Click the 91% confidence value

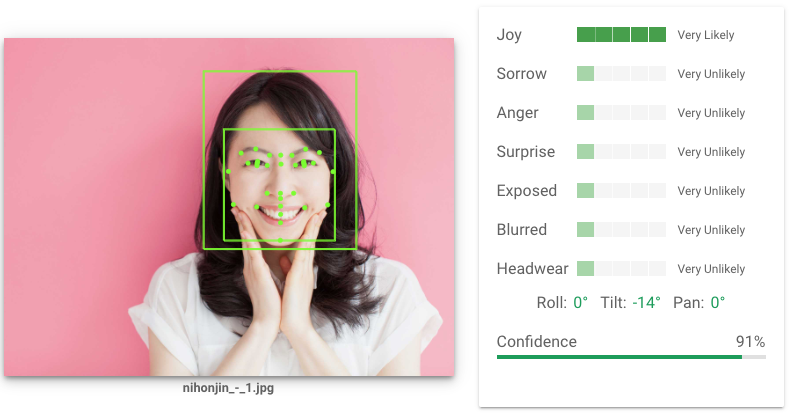(x=750, y=342)
